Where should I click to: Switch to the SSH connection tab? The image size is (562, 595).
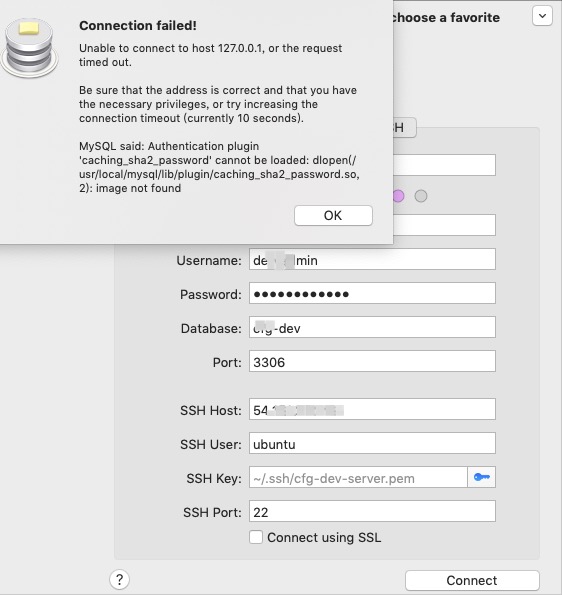[x=405, y=128]
